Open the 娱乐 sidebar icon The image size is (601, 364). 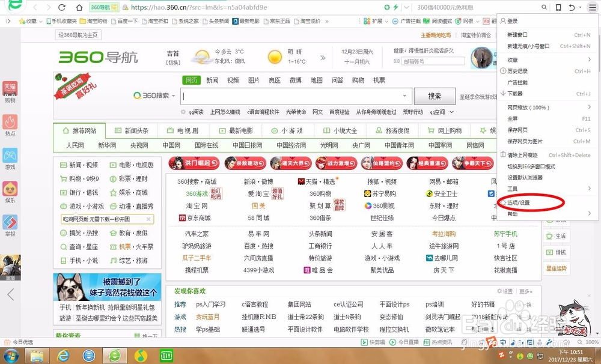(x=10, y=189)
